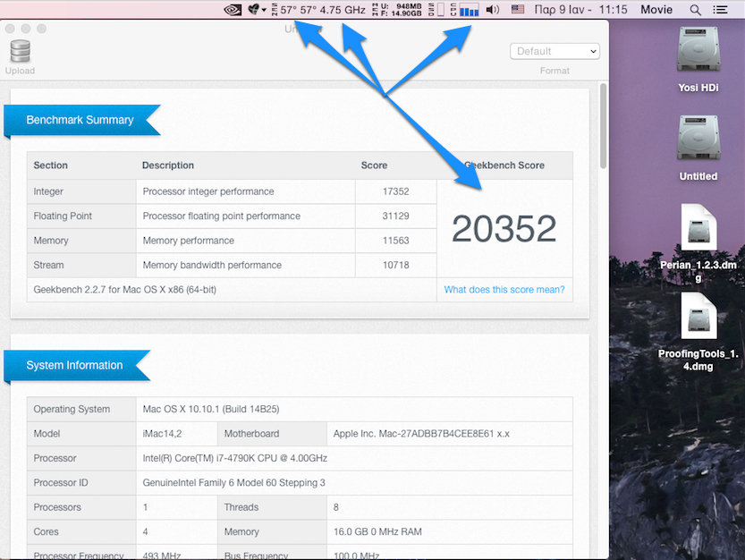
Task: Open the memory usage 948MB menu item
Action: [x=397, y=10]
